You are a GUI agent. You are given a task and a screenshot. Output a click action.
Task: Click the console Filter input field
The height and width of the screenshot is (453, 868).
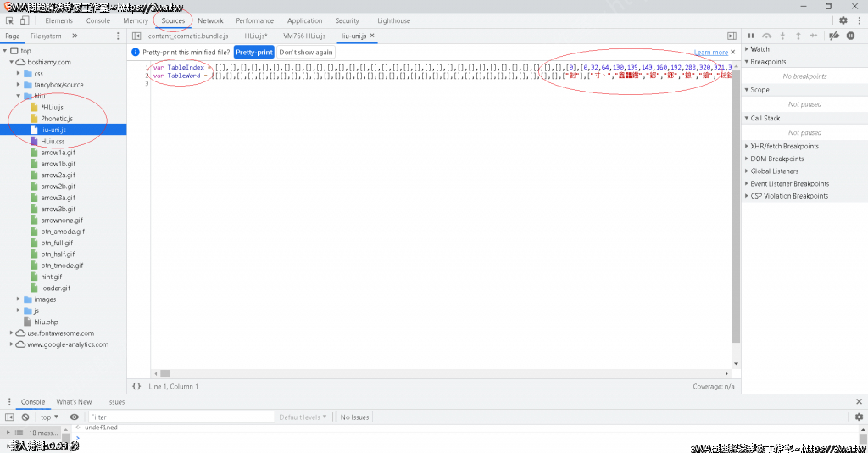coord(181,417)
